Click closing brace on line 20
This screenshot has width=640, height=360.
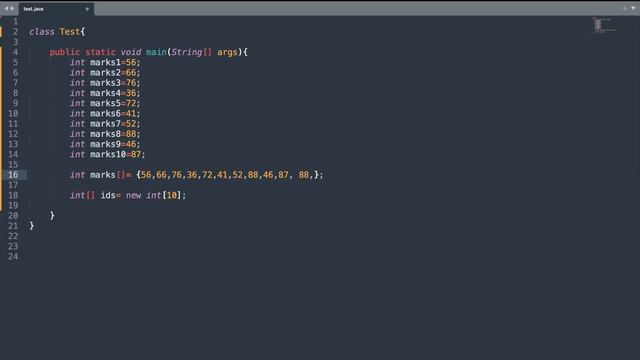52,216
